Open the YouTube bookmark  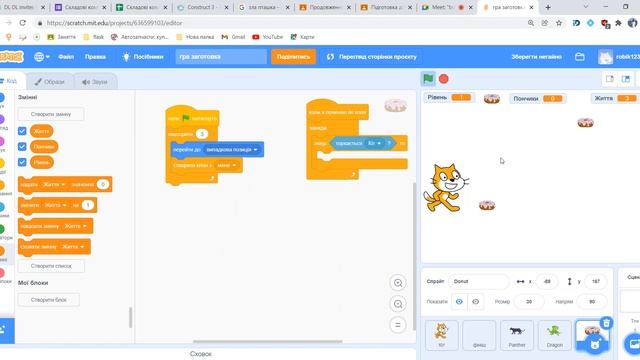[267, 37]
